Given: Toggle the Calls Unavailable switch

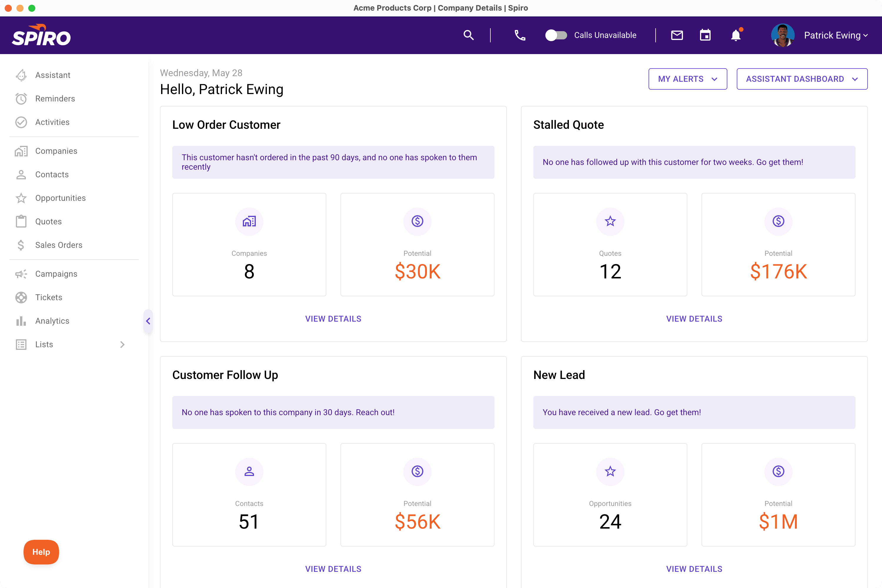Looking at the screenshot, I should point(556,35).
